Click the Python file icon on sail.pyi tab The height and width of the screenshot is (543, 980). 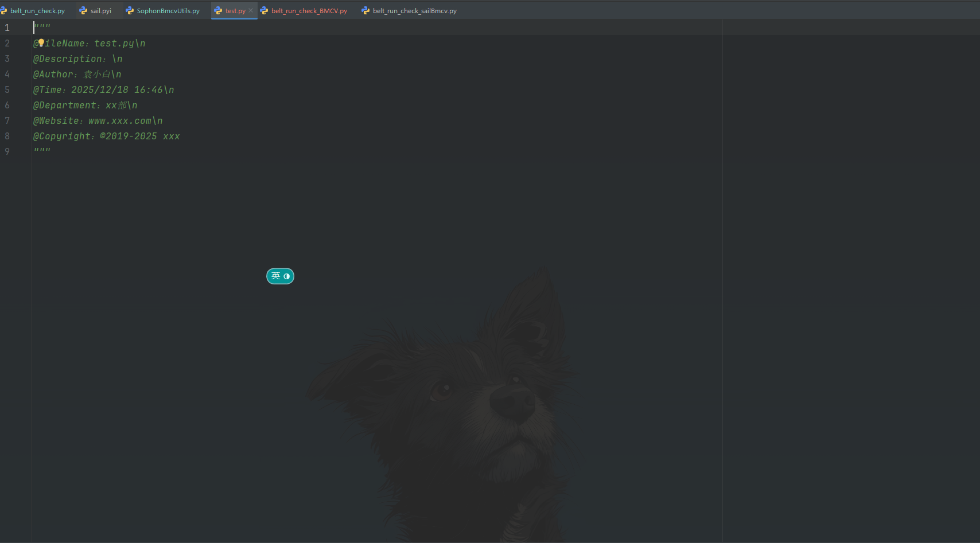83,11
